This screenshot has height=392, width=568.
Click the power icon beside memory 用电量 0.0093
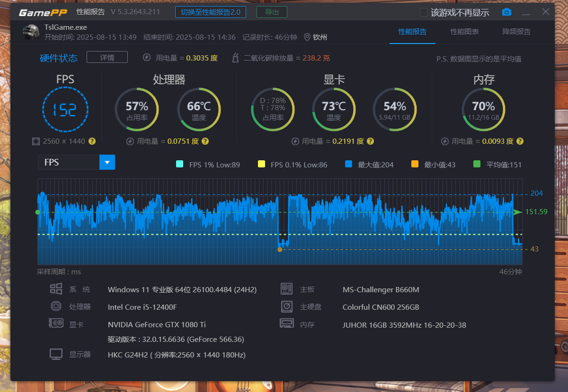445,141
